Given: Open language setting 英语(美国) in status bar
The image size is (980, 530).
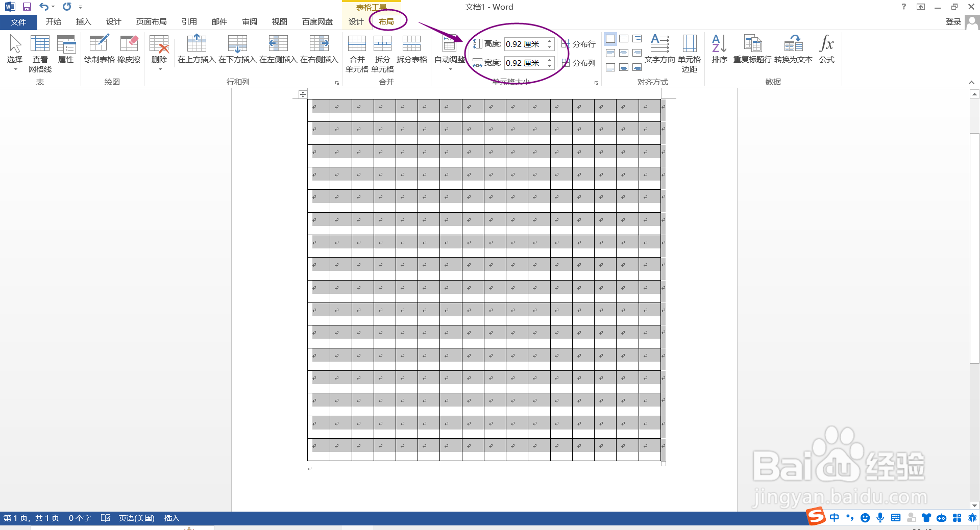Looking at the screenshot, I should [x=136, y=518].
